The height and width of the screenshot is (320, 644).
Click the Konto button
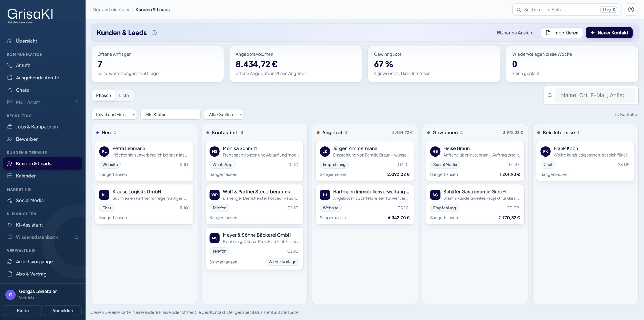[23, 311]
